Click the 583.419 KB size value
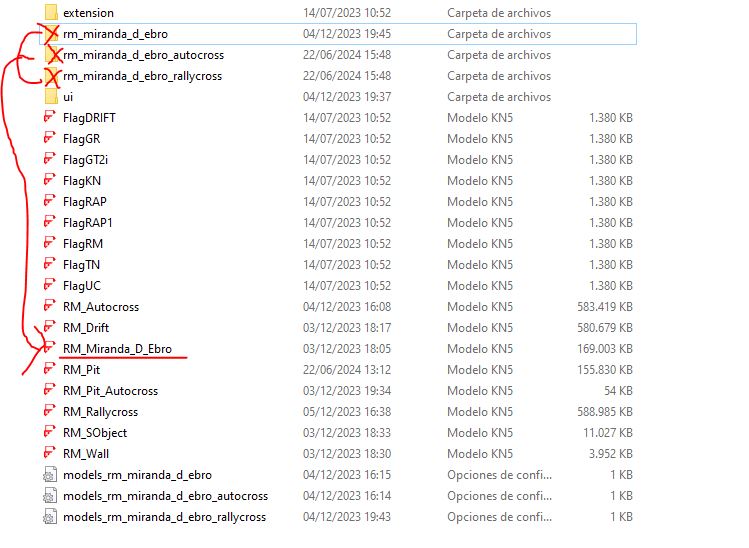Image resolution: width=749 pixels, height=548 pixels. click(x=605, y=307)
